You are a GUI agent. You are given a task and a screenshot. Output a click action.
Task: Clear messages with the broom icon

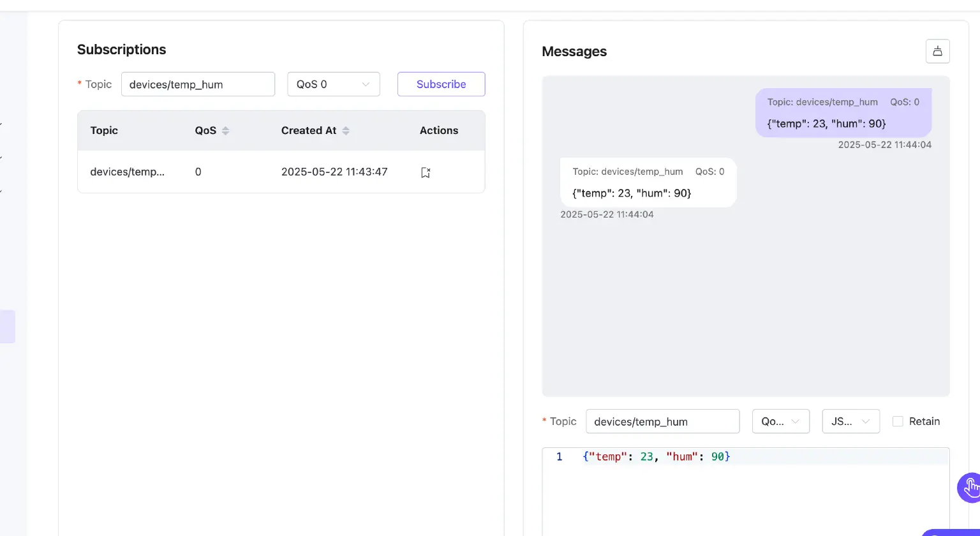937,51
